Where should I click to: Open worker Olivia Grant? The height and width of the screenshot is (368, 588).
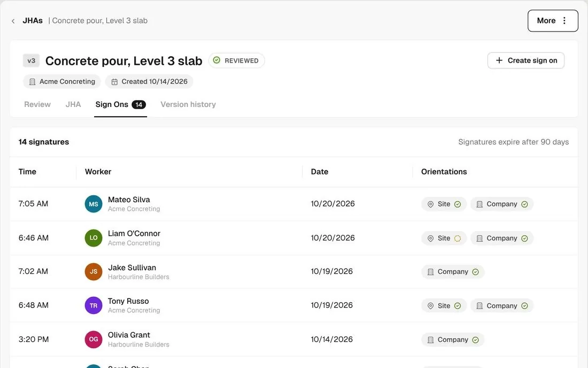point(129,335)
